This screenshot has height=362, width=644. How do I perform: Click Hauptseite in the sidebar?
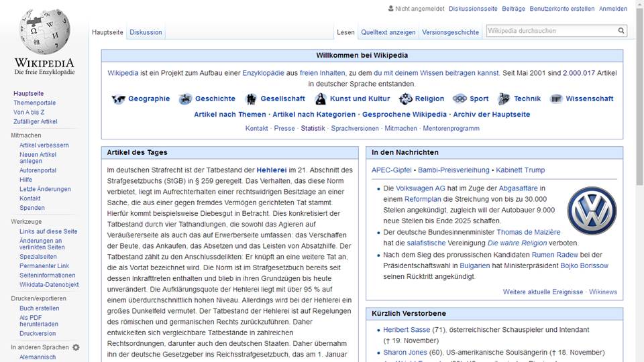[x=28, y=94]
